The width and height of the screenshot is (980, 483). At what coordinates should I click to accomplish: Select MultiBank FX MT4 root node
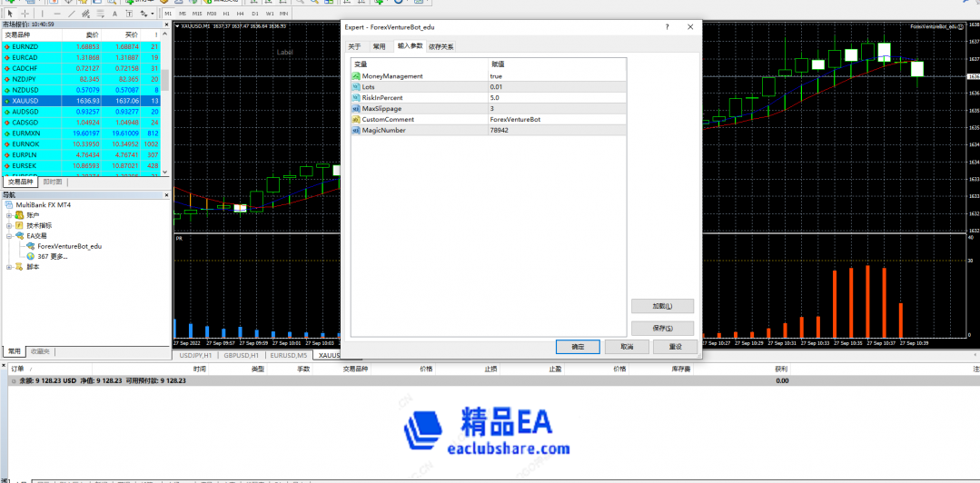coord(38,204)
